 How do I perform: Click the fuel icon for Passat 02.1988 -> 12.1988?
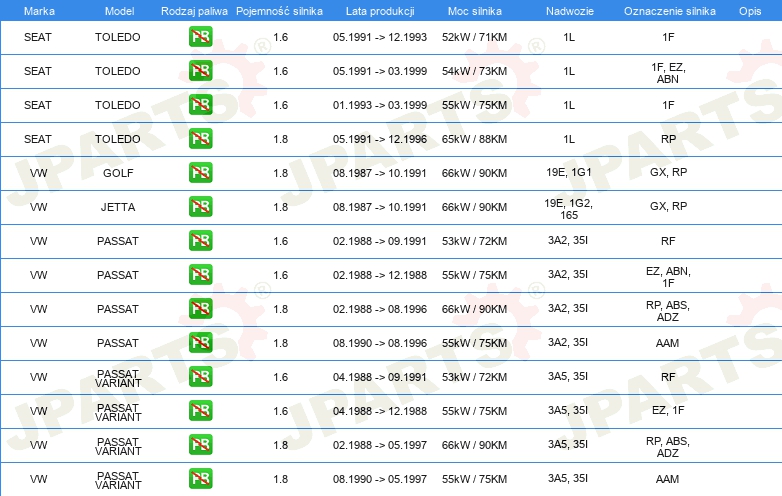click(200, 275)
